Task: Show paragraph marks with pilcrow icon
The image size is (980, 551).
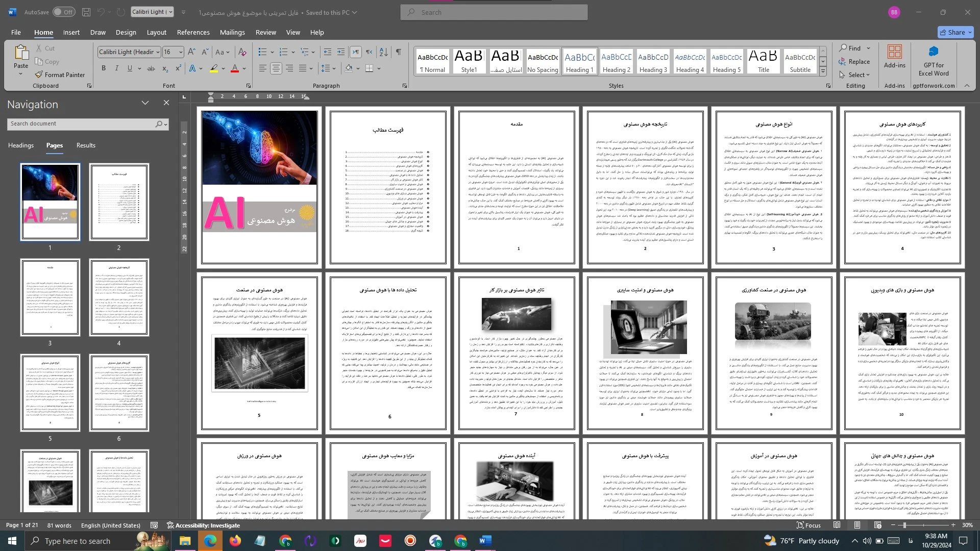Action: tap(398, 52)
